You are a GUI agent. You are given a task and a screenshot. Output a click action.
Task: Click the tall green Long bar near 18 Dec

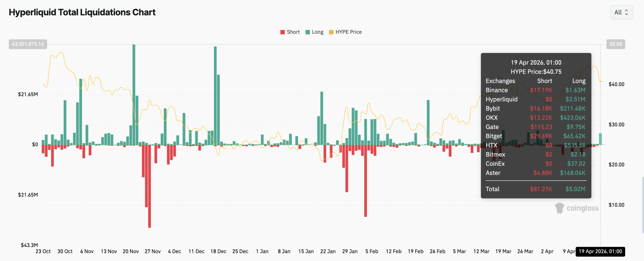(x=215, y=96)
